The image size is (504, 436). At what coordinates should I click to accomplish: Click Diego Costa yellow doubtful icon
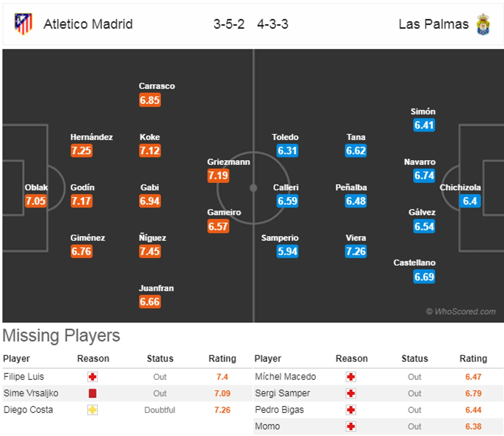point(93,410)
